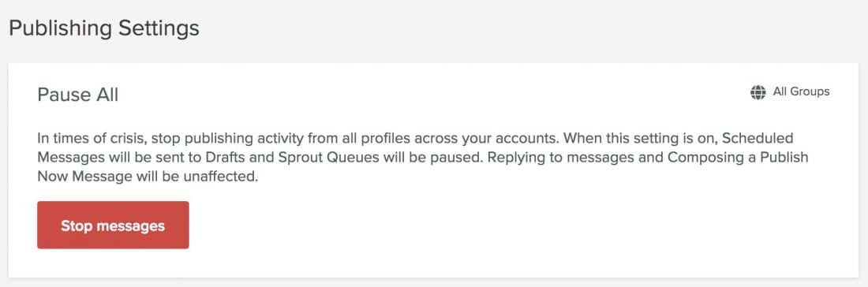Click the gray background right of Publishing Settings title
The image size is (868, 287).
pyautogui.click(x=526, y=28)
